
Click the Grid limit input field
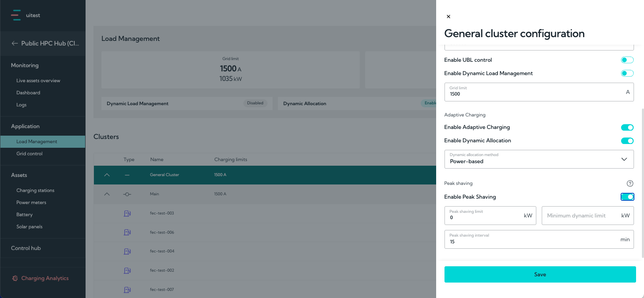pyautogui.click(x=539, y=92)
